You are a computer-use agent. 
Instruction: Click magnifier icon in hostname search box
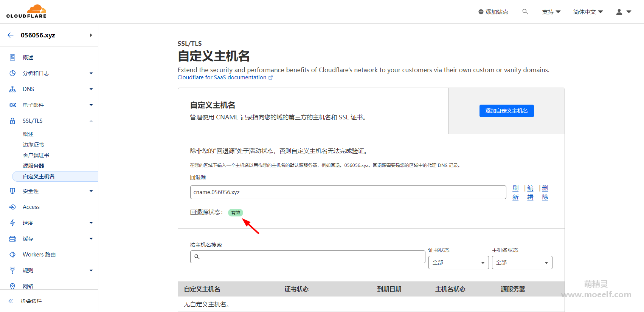tap(197, 257)
